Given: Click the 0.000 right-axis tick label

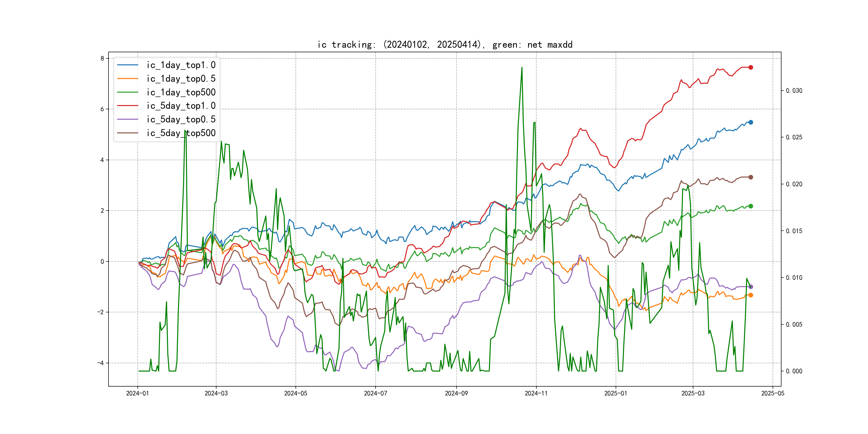Looking at the screenshot, I should 794,371.
